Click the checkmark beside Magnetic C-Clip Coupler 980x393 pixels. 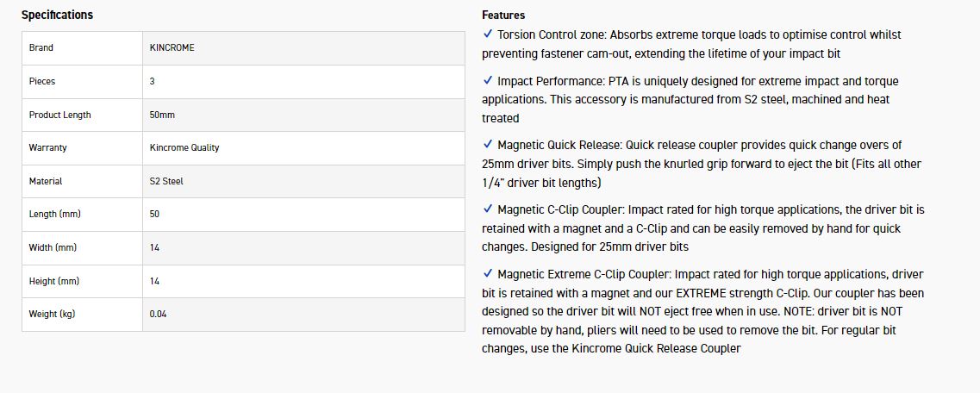pos(489,209)
